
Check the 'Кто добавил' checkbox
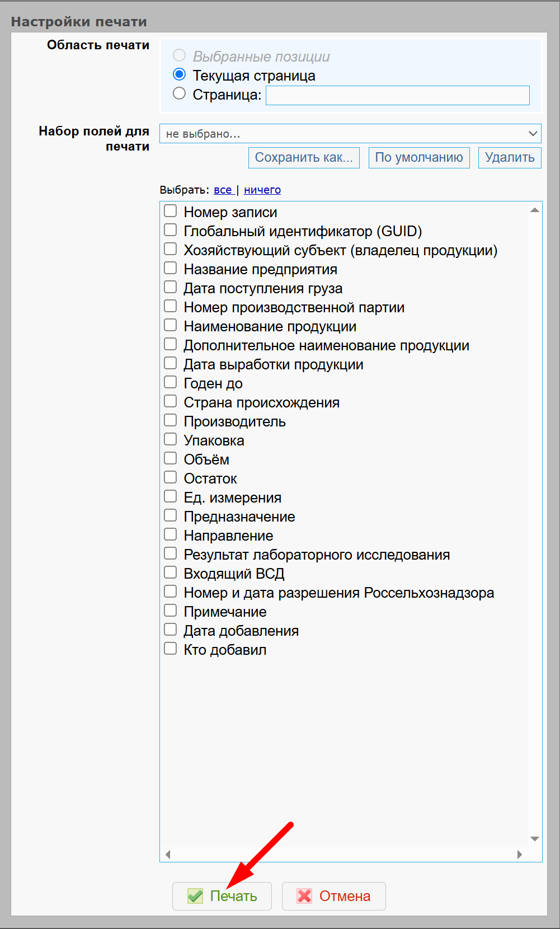click(x=170, y=649)
